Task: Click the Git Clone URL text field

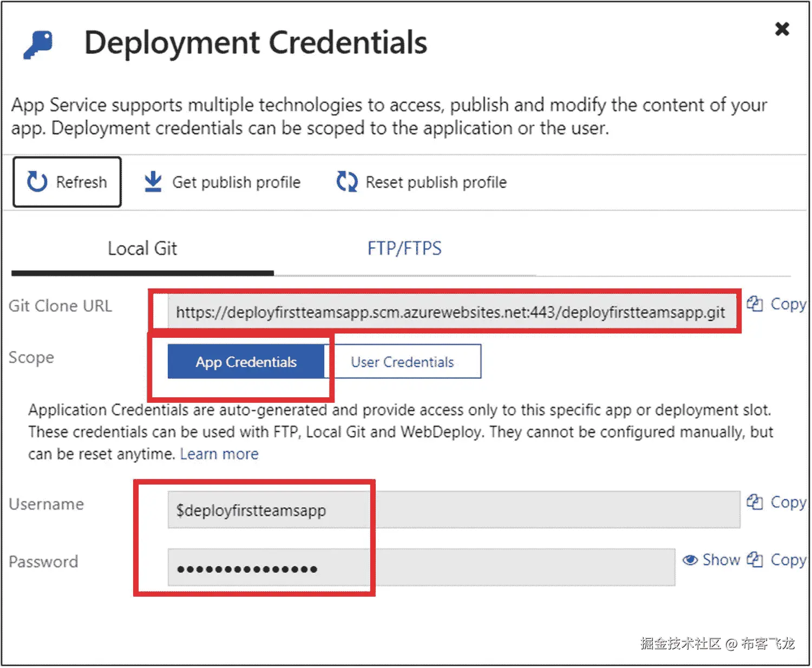Action: [450, 312]
